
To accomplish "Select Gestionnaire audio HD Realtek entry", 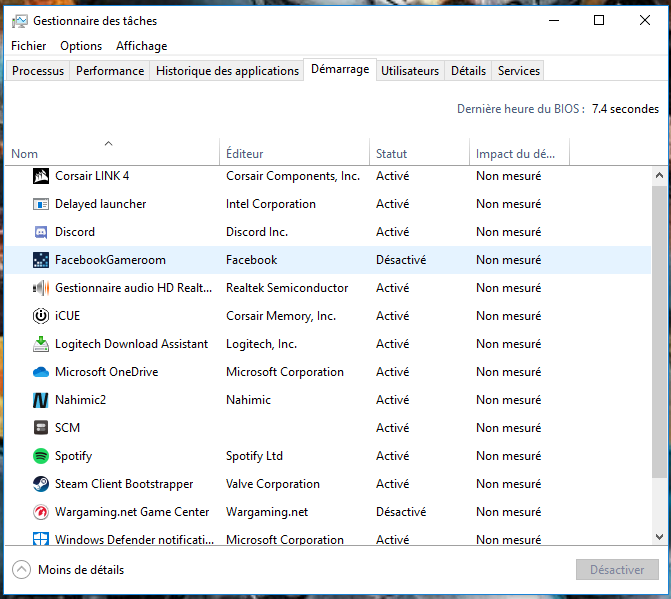I will pyautogui.click(x=134, y=288).
